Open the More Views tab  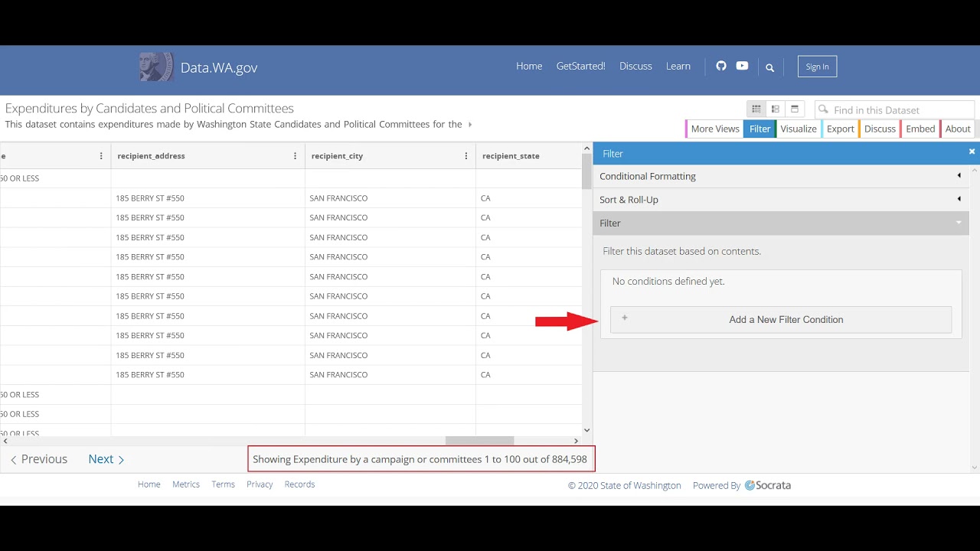point(714,129)
